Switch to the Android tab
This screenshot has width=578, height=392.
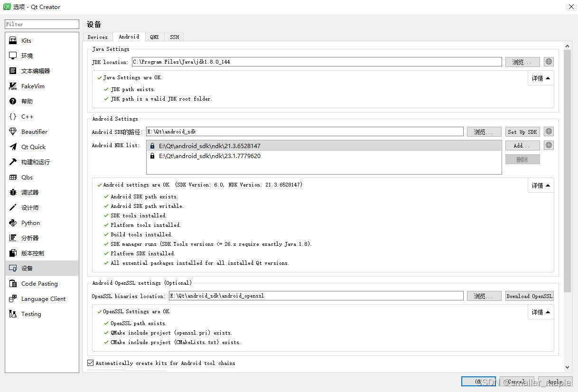click(129, 37)
